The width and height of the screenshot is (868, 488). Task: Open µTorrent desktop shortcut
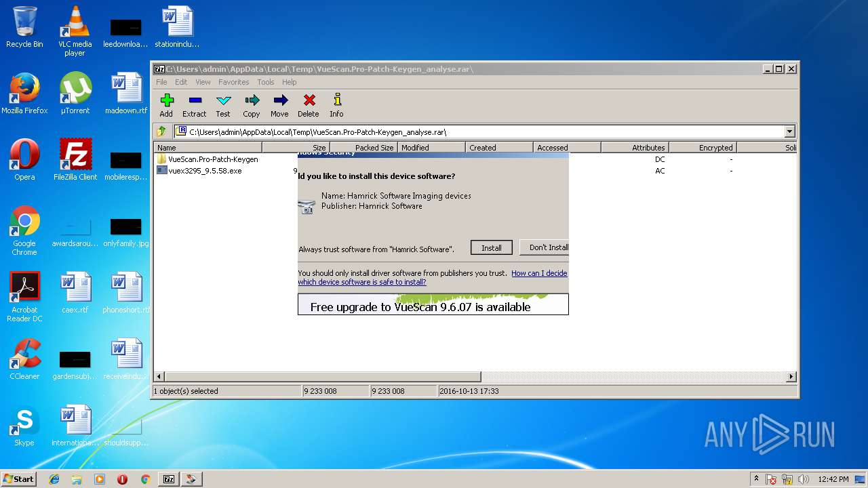click(x=75, y=94)
